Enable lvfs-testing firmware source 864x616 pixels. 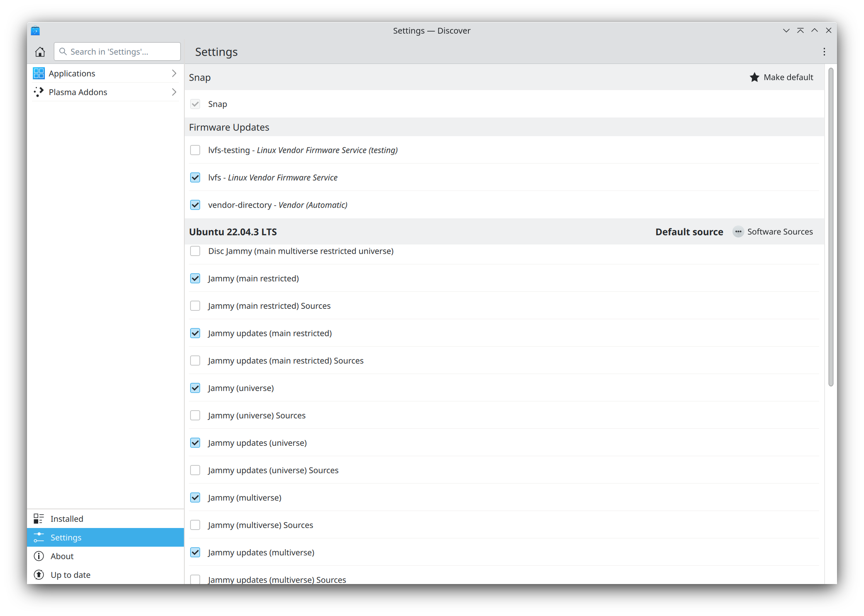[195, 150]
